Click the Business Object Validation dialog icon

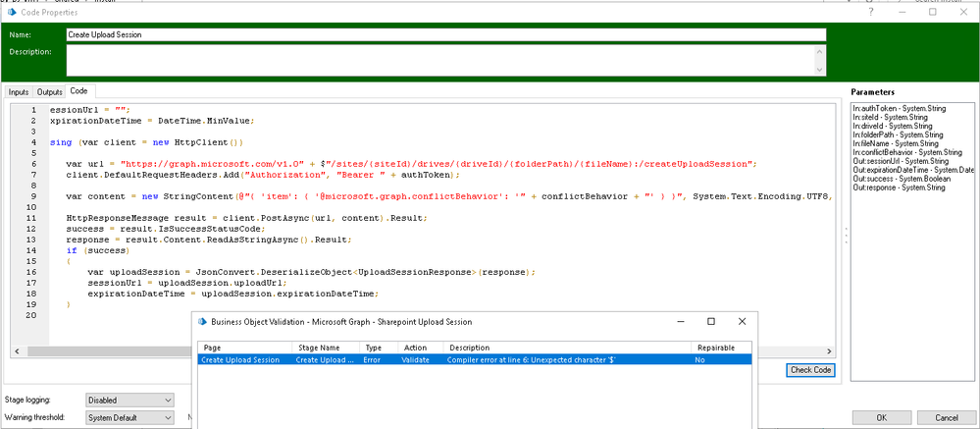coord(202,322)
